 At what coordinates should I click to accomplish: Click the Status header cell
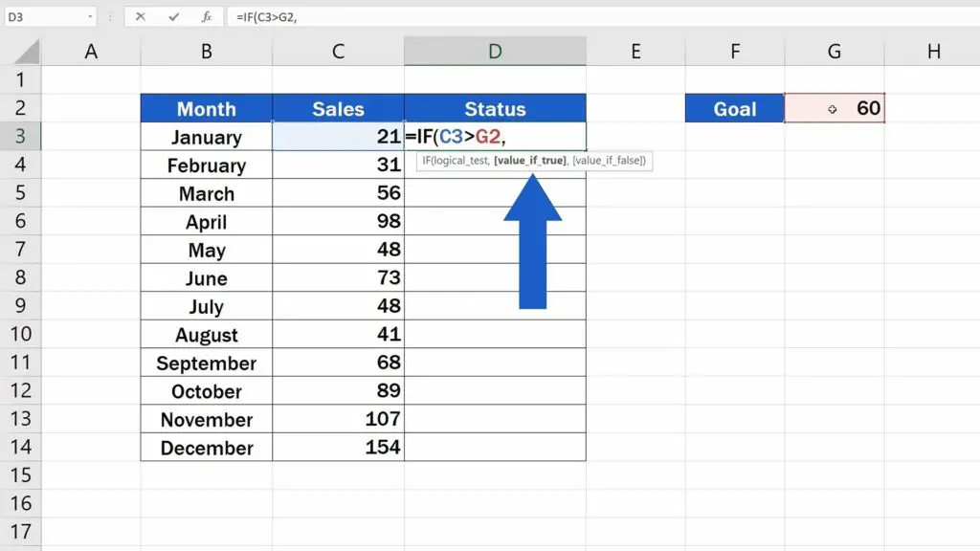click(495, 108)
